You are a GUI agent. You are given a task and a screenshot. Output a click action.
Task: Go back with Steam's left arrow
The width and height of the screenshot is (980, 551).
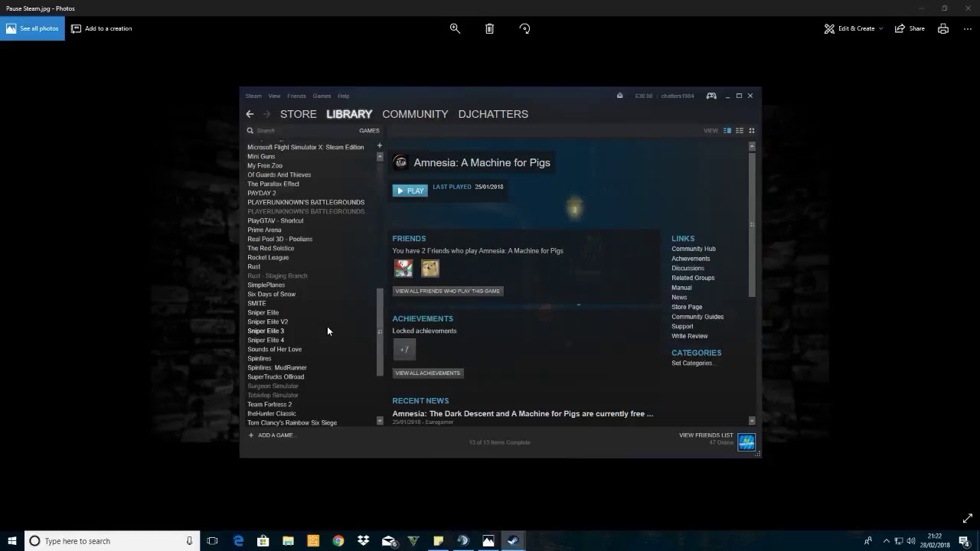[x=250, y=114]
